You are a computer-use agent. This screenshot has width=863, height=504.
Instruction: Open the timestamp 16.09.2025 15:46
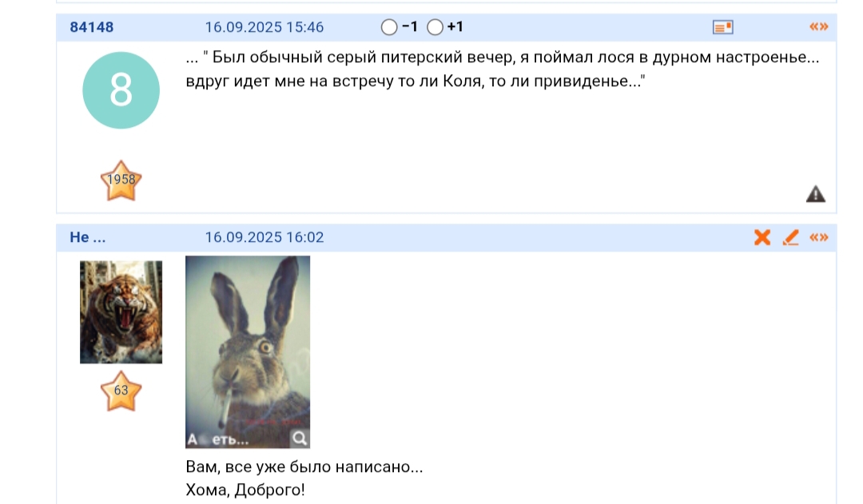[264, 27]
